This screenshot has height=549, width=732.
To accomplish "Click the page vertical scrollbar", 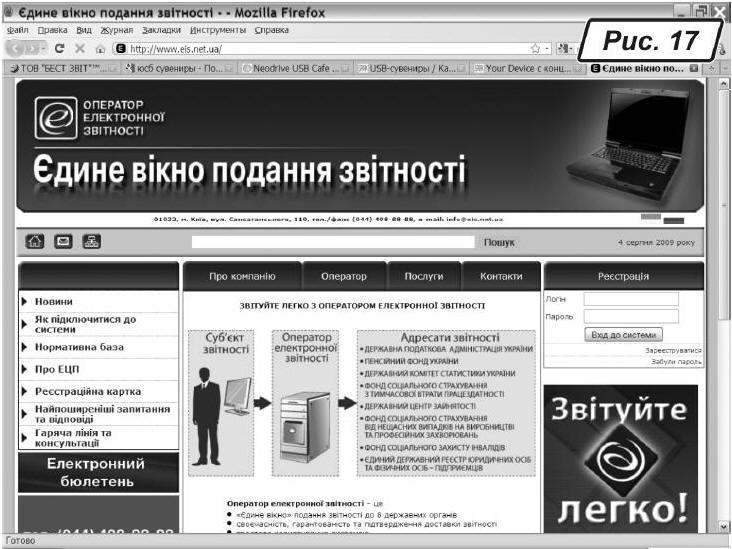I will point(724,300).
